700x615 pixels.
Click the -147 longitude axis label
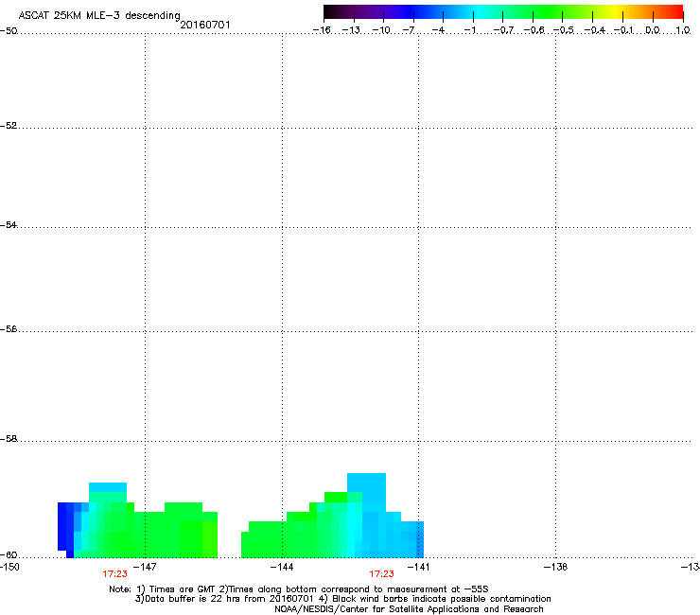click(145, 567)
